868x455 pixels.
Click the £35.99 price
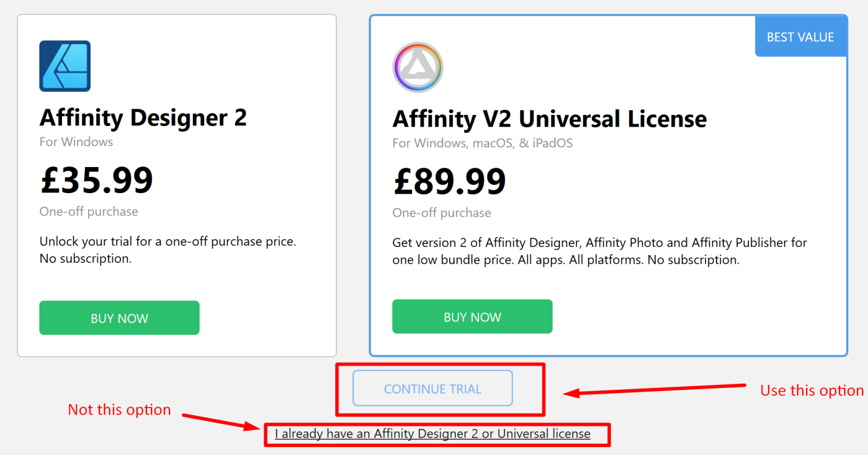pyautogui.click(x=96, y=180)
